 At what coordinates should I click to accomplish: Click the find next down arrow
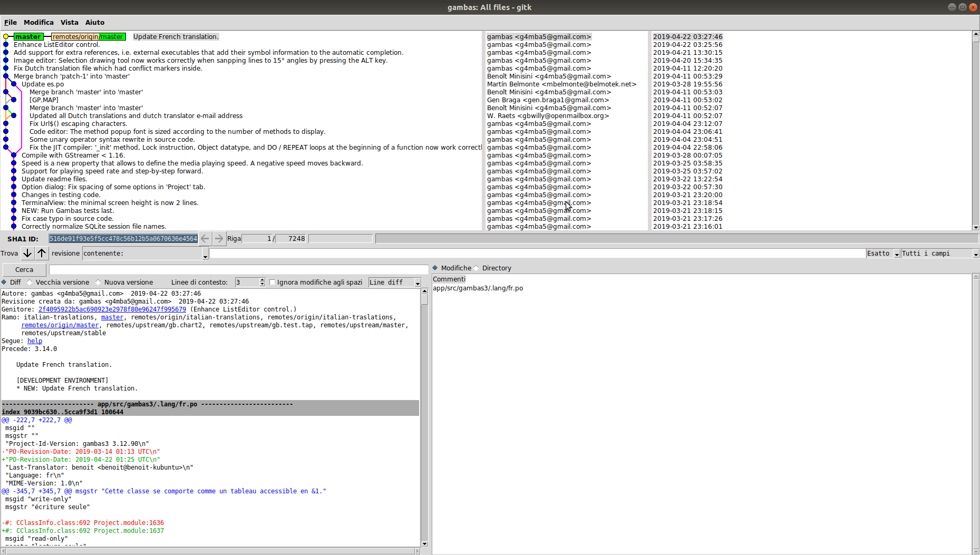point(27,254)
